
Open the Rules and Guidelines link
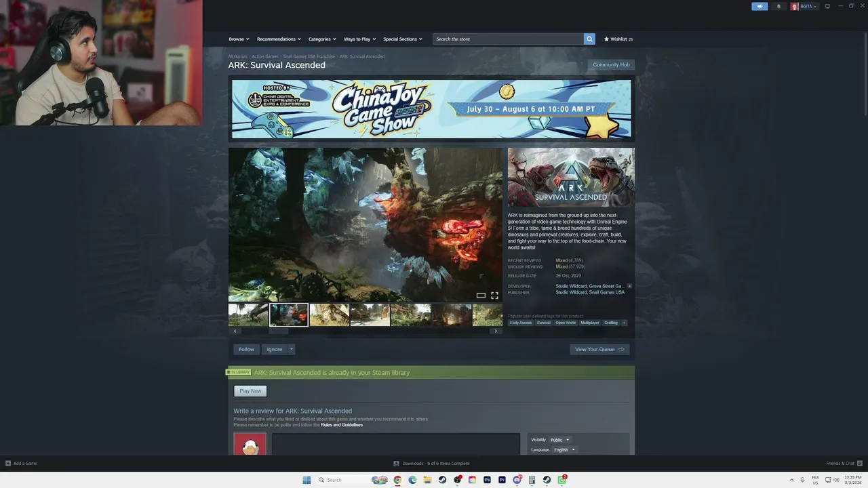pyautogui.click(x=342, y=425)
